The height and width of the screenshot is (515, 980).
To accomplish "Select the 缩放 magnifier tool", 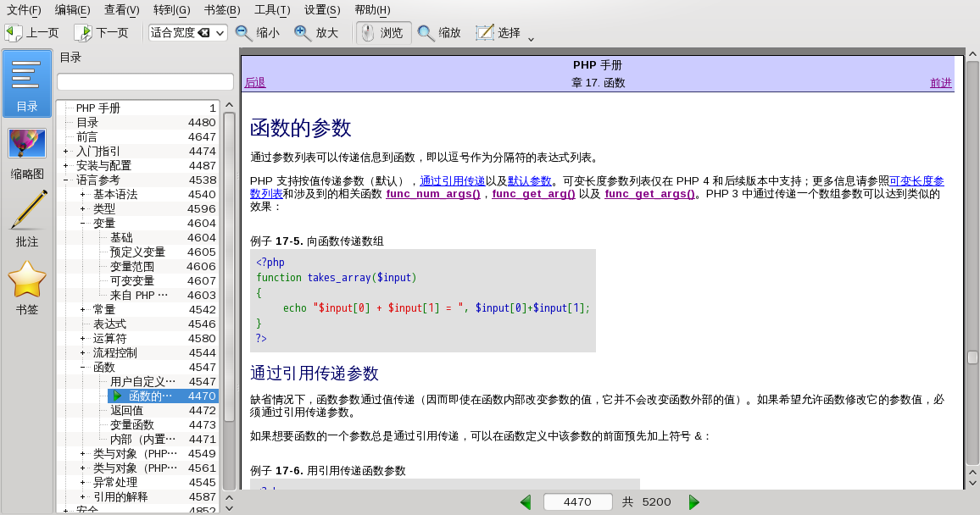I will coord(439,32).
